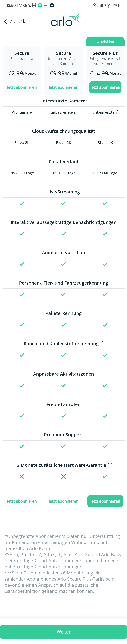Click top Jetzt abonnieren for €2.99 plan
This screenshot has height=644, width=127.
click(x=22, y=87)
